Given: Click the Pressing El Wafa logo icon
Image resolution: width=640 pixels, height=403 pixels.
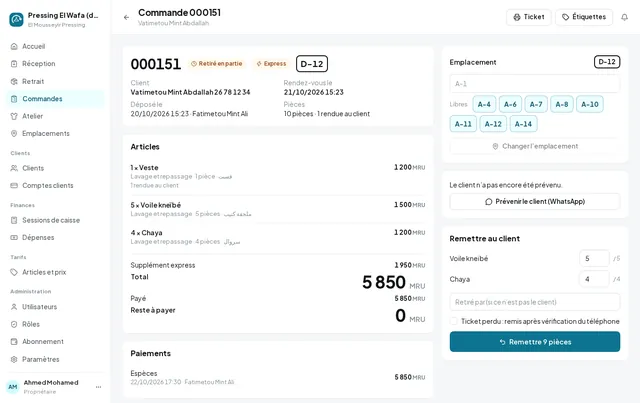Looking at the screenshot, I should [16, 19].
